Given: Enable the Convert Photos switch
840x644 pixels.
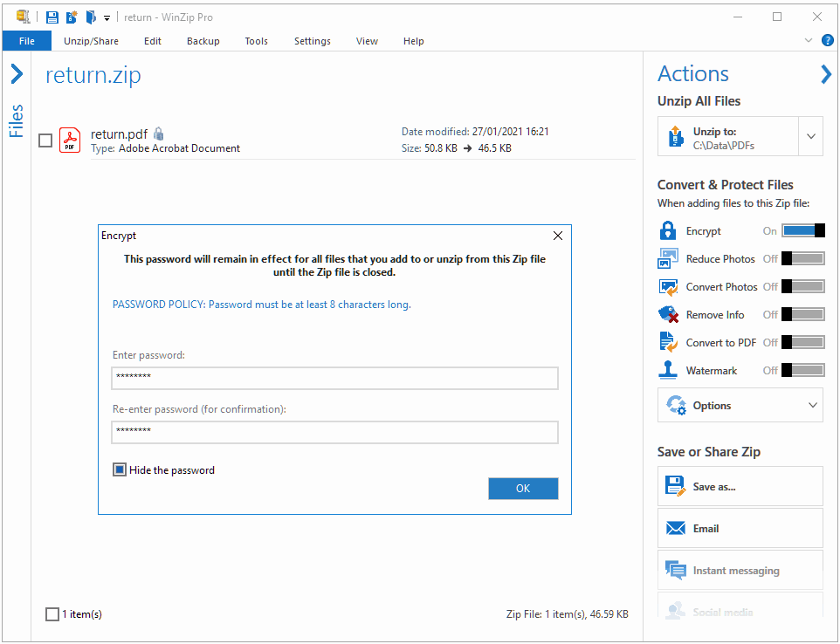Looking at the screenshot, I should 803,286.
